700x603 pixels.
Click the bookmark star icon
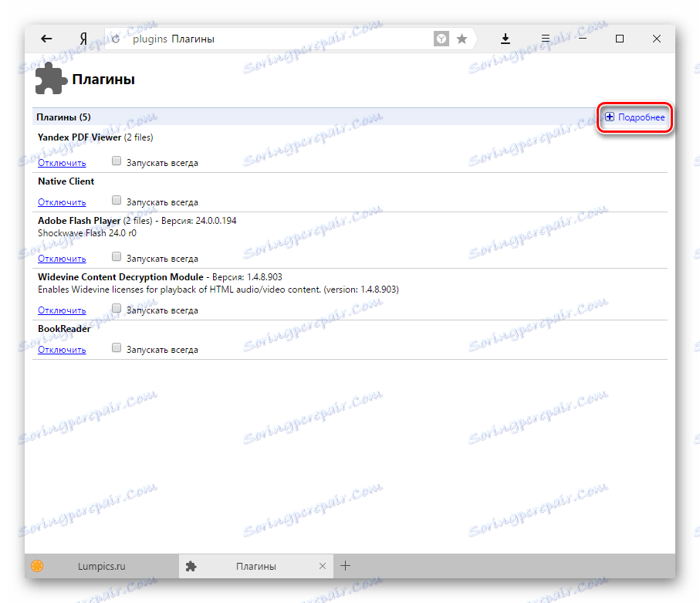coord(462,38)
